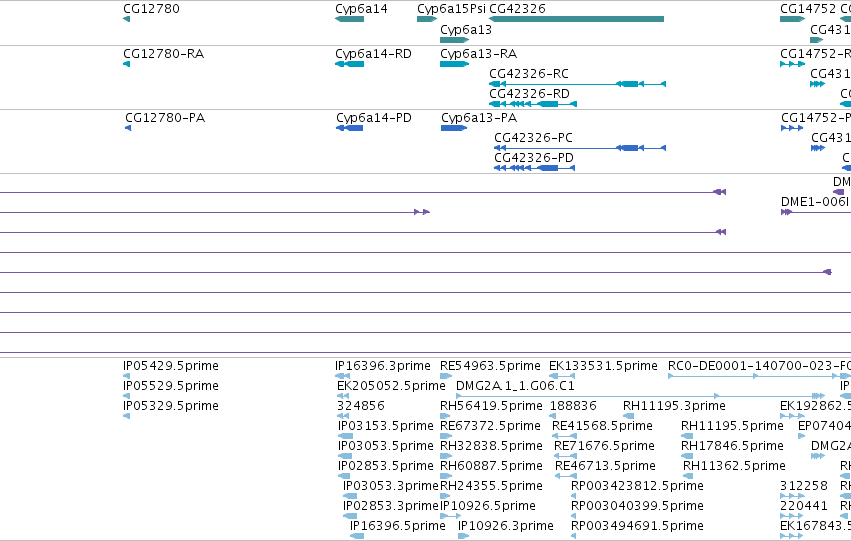Open EST IP16396.5prime label
Viewport: 851px width, 541px height.
pos(398,526)
